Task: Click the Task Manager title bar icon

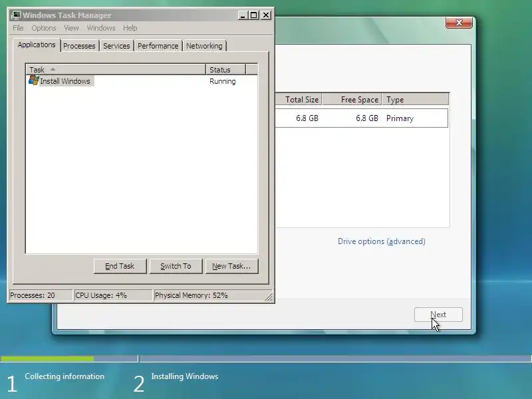Action: pos(15,15)
